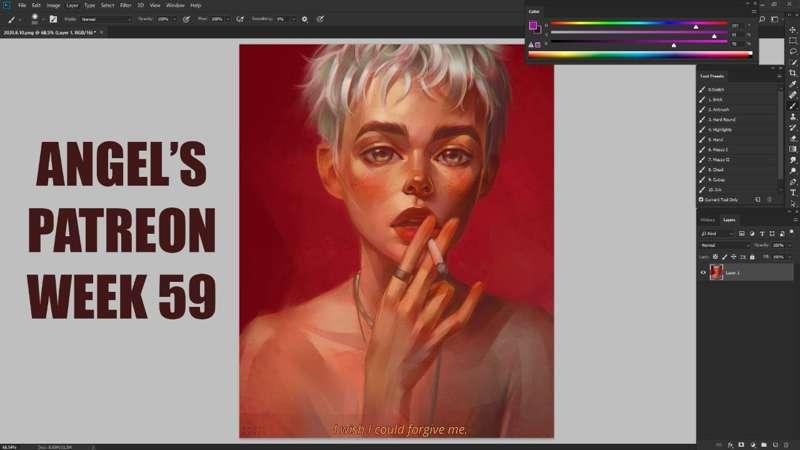800x450 pixels.
Task: Create new group folder icon
Action: coord(764,445)
